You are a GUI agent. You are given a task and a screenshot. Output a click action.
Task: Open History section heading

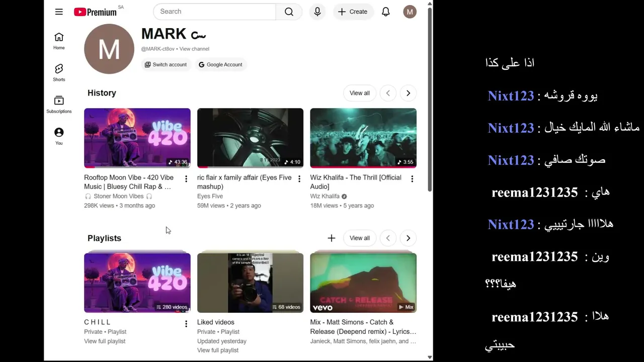[x=102, y=93]
